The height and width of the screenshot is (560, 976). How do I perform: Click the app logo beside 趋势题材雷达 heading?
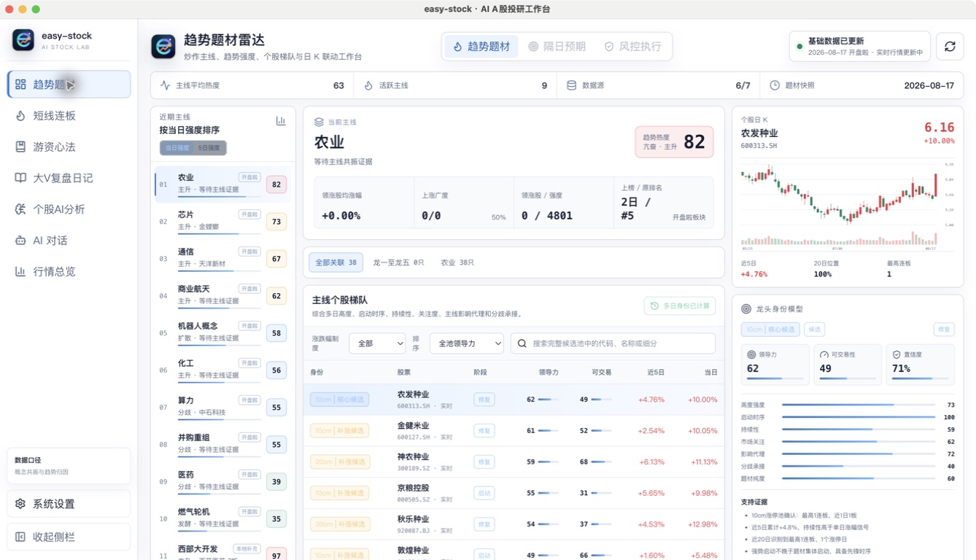click(x=163, y=46)
